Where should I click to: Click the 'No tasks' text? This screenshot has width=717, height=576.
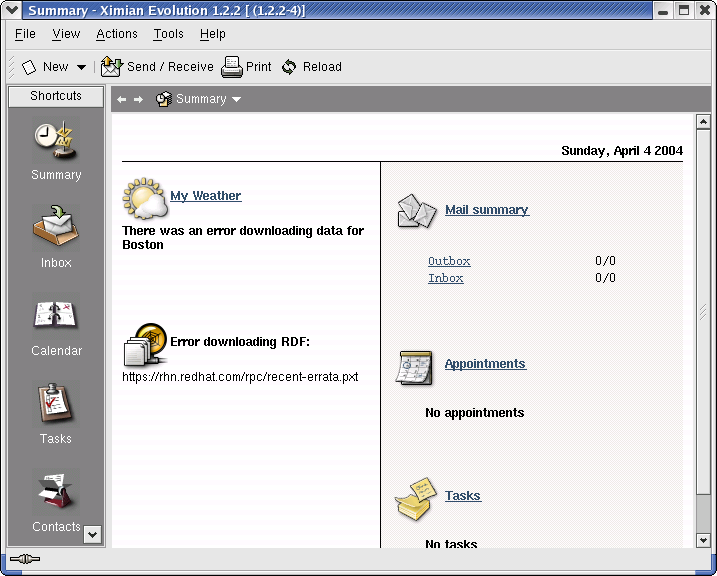click(451, 544)
